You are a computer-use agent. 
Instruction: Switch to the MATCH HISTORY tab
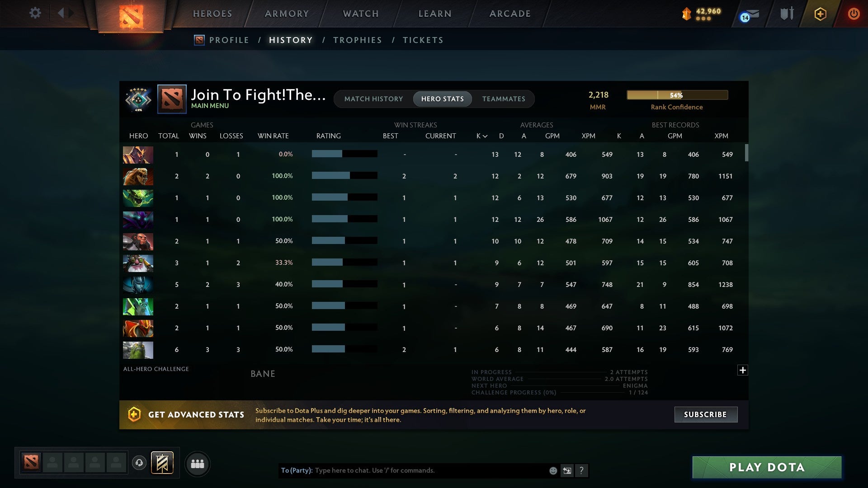[x=373, y=99]
